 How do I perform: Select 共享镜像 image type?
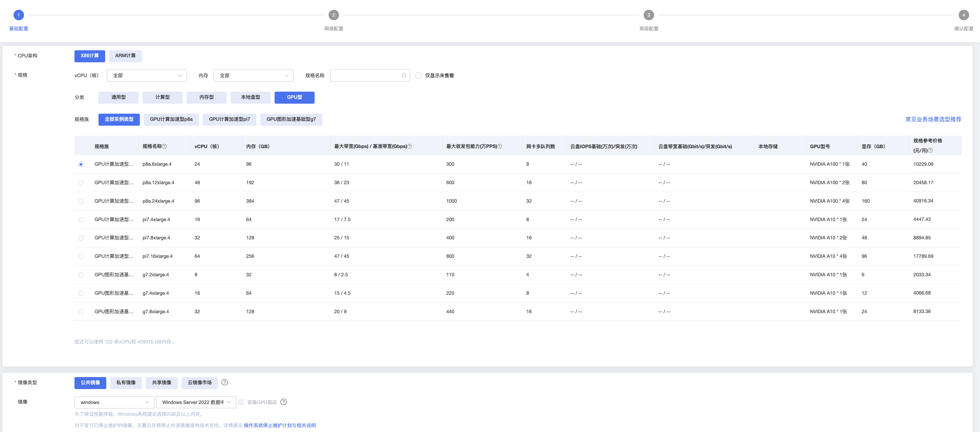pos(162,383)
